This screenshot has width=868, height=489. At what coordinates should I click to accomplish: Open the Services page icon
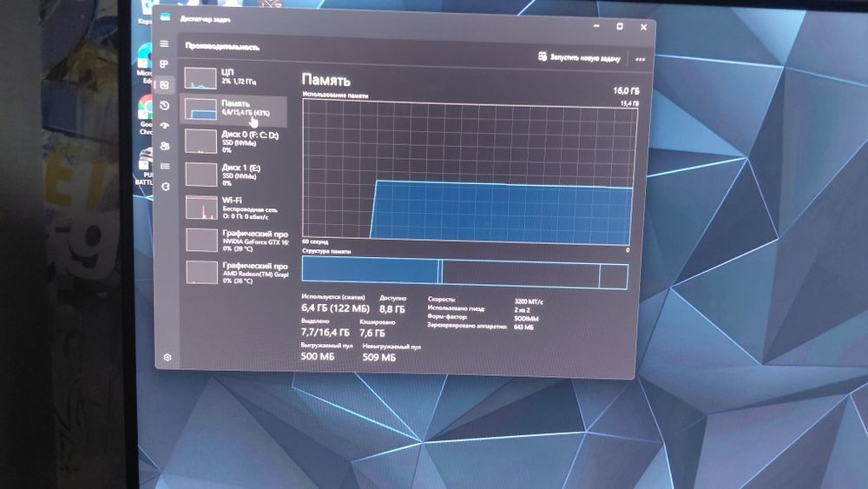pyautogui.click(x=166, y=187)
